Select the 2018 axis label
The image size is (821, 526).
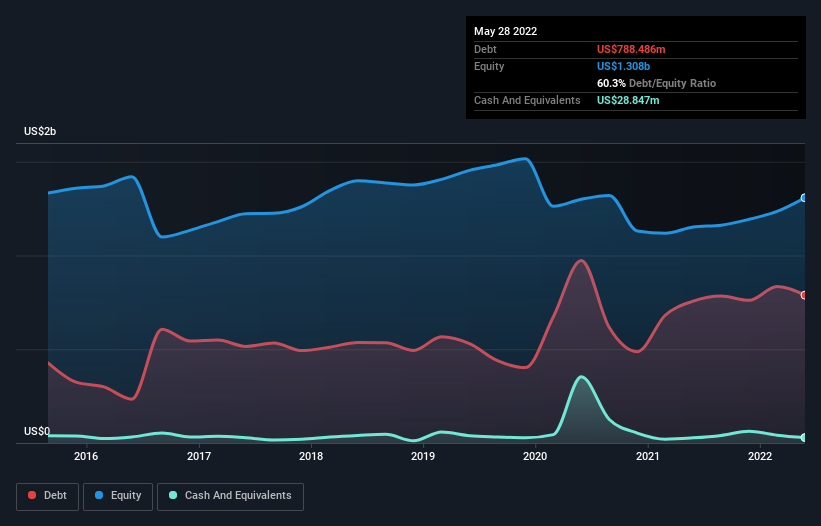point(311,456)
